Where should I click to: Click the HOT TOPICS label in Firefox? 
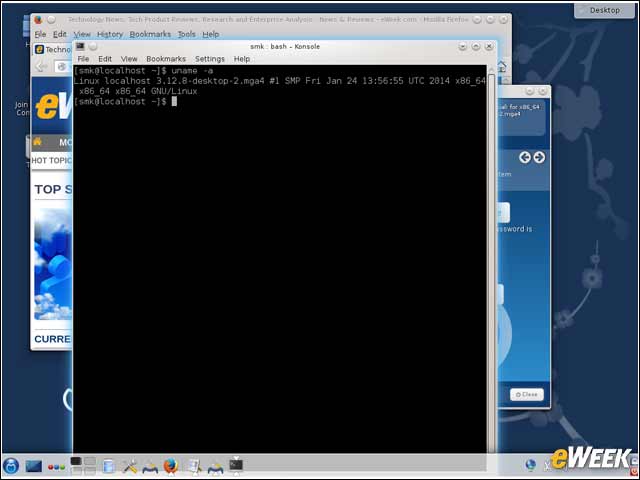pos(51,160)
